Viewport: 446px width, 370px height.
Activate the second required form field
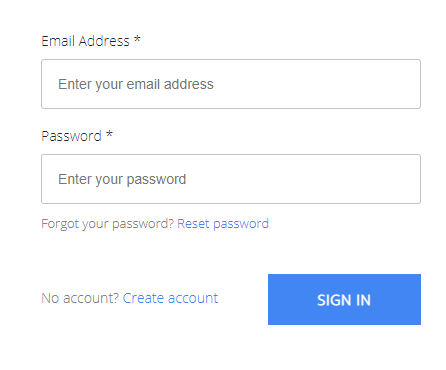pyautogui.click(x=231, y=179)
